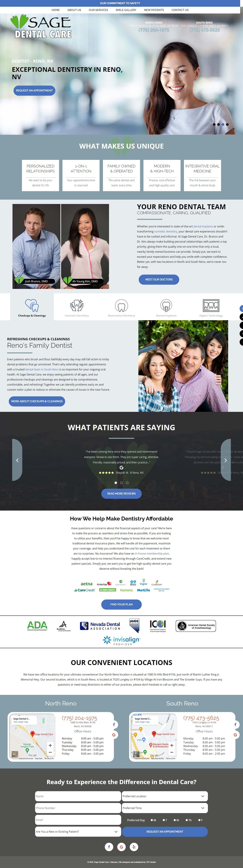The height and width of the screenshot is (868, 243).
Task: Expand the Preferred Location dropdown
Action: [165, 796]
